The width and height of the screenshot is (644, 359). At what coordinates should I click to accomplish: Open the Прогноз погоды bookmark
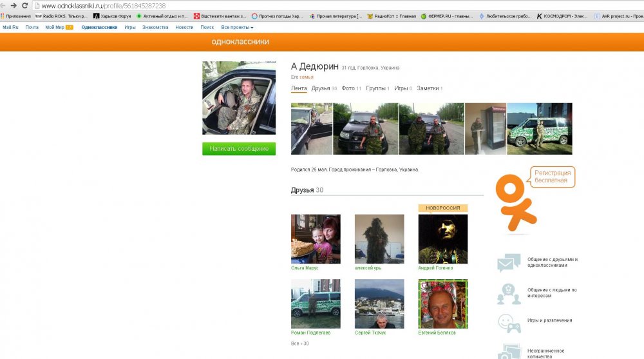click(277, 17)
